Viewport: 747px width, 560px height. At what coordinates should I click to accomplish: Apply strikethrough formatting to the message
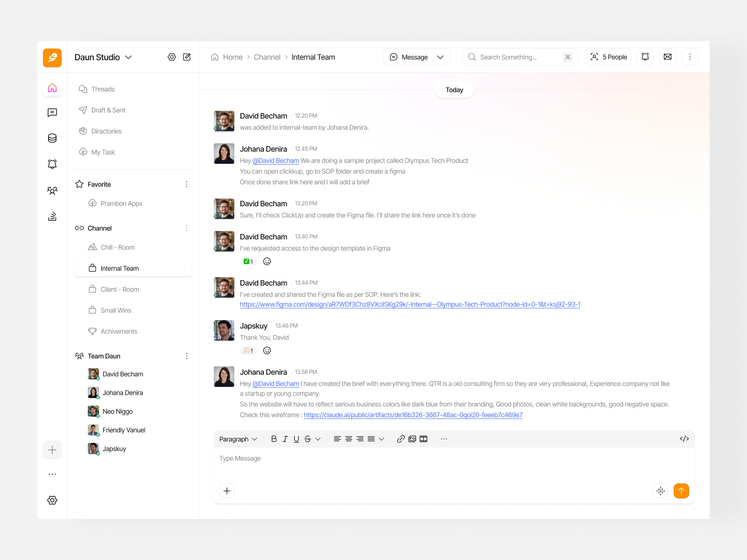pyautogui.click(x=308, y=439)
